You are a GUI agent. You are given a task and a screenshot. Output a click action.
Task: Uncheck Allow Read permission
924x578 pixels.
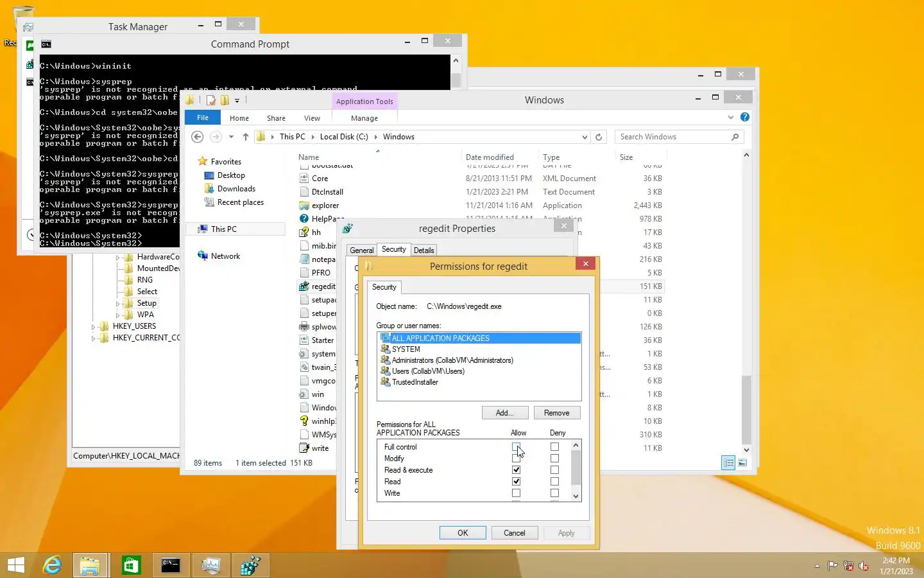pos(516,482)
